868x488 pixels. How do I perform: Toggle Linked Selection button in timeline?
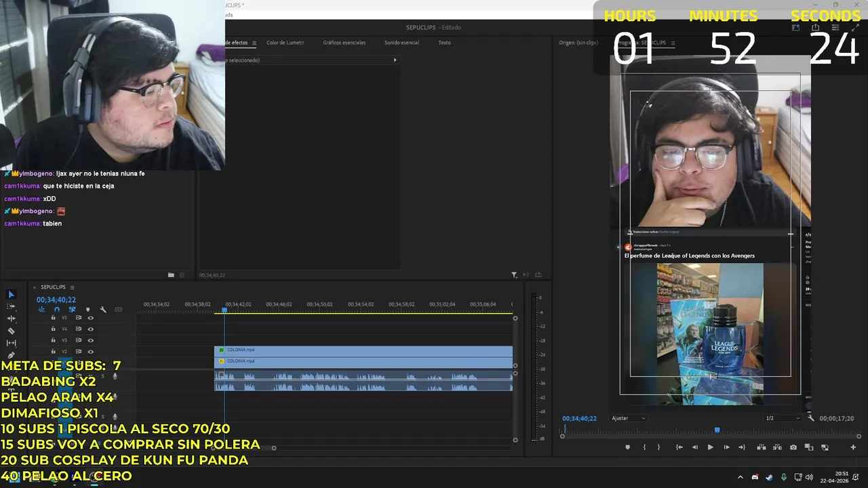point(72,310)
